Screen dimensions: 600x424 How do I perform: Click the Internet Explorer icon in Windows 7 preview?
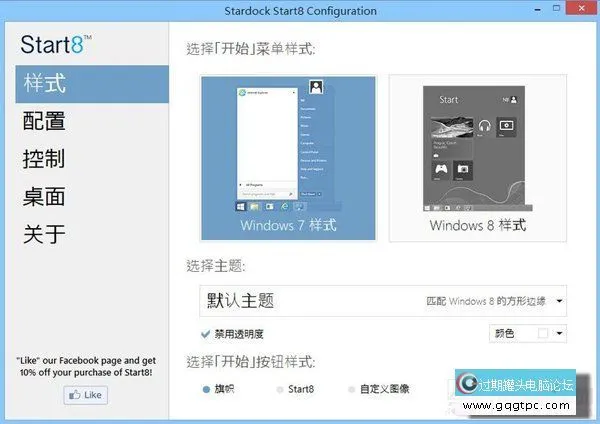pos(286,205)
